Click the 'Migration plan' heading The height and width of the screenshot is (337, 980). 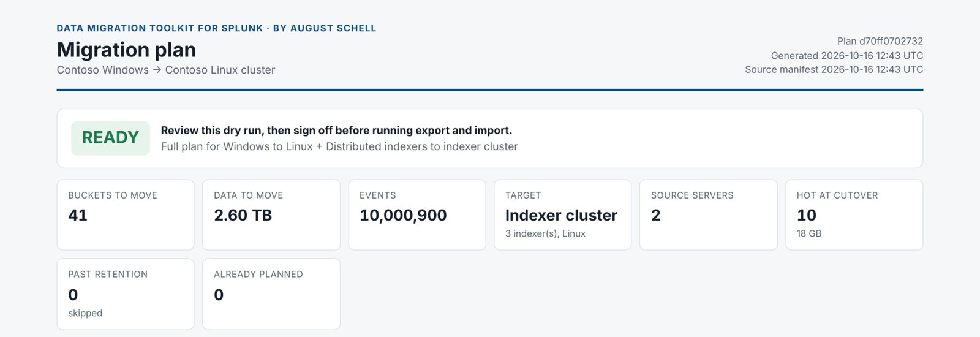[x=126, y=50]
